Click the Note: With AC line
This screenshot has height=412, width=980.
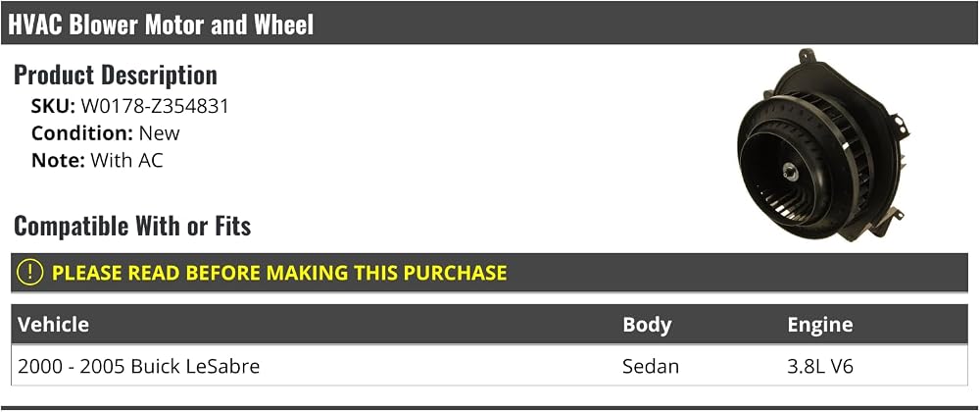point(97,160)
